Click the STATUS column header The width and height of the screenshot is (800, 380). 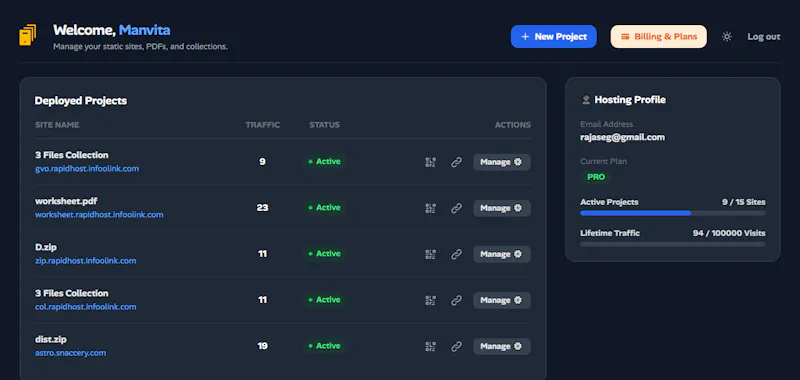(x=324, y=125)
